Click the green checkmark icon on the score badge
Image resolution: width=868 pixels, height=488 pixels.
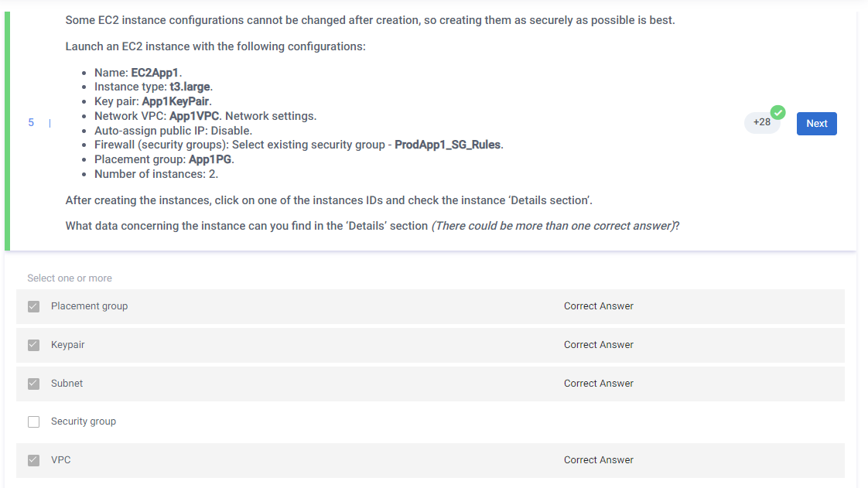(778, 112)
